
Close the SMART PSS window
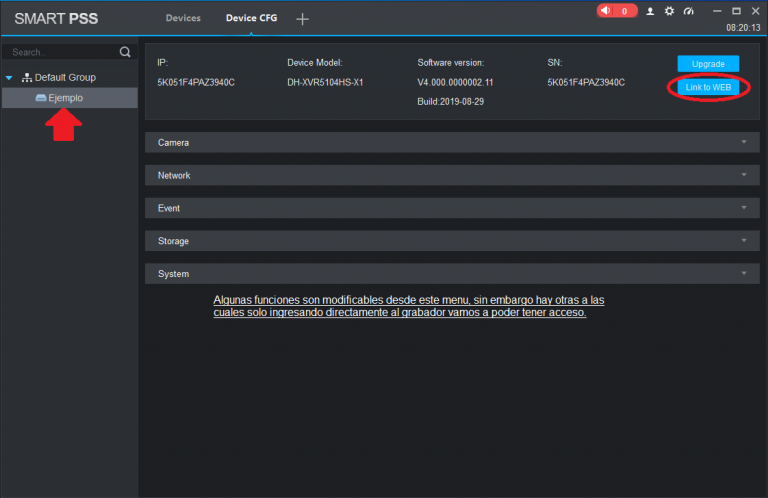pyautogui.click(x=755, y=11)
